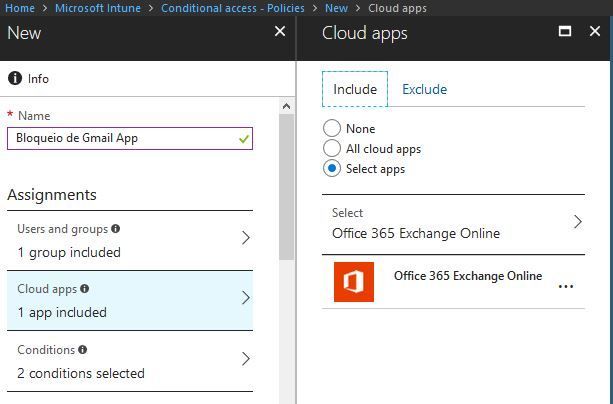Screen dimensions: 613x404
Task: Click the Info icon in New panel
Action: pos(15,79)
